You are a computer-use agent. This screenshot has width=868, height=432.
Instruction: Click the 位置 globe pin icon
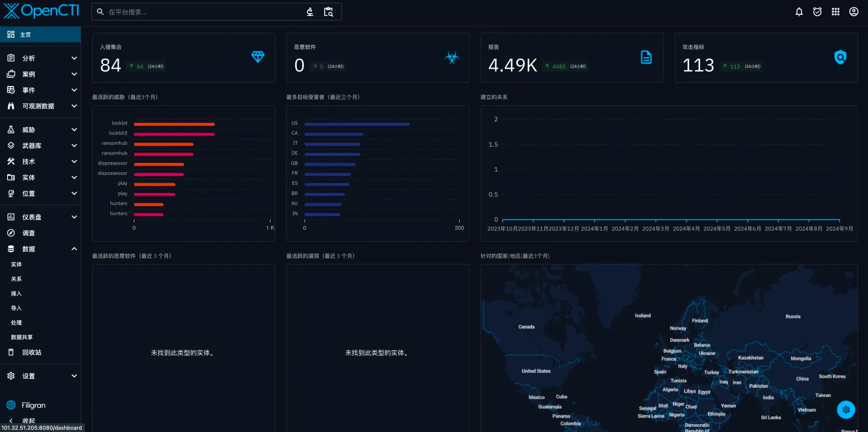pyautogui.click(x=11, y=194)
